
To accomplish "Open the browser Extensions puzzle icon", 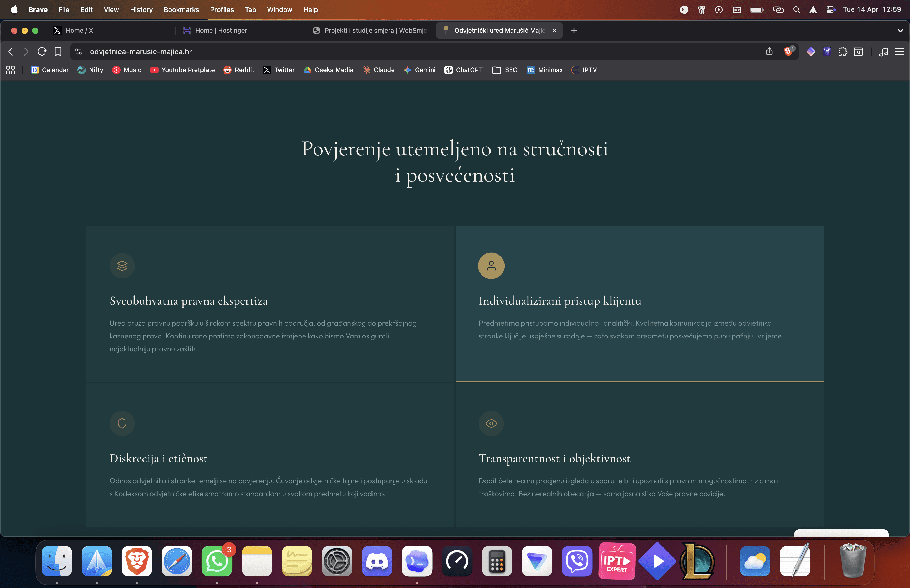I will pyautogui.click(x=842, y=52).
